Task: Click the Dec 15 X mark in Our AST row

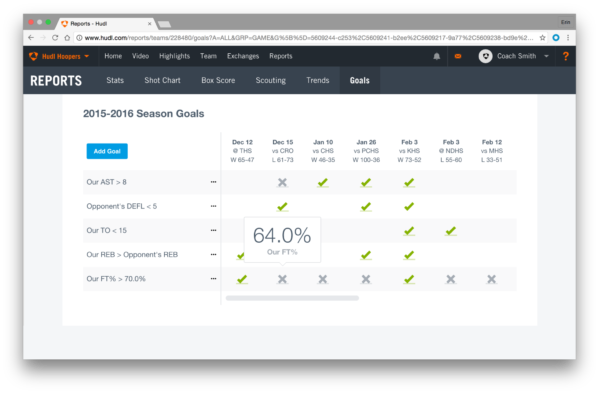Action: pyautogui.click(x=282, y=182)
